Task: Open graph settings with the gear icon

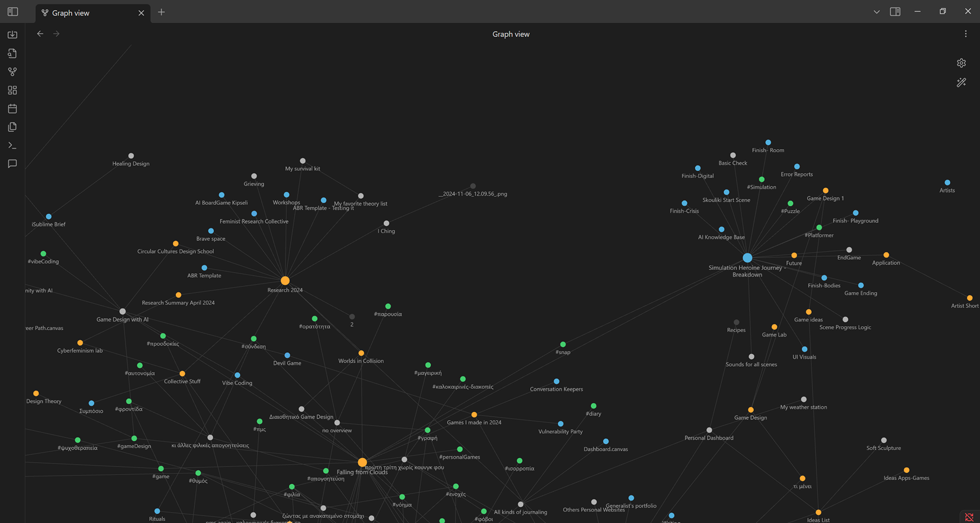Action: (x=961, y=63)
